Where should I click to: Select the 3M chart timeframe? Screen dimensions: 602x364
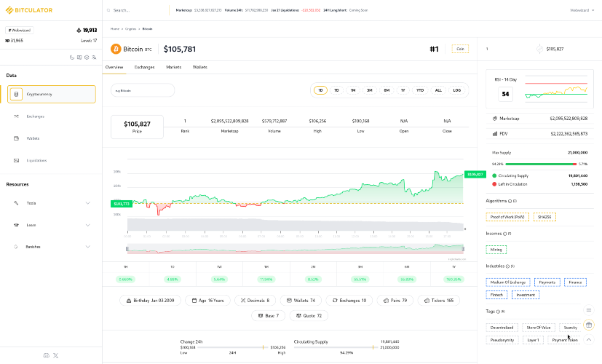[x=369, y=90]
